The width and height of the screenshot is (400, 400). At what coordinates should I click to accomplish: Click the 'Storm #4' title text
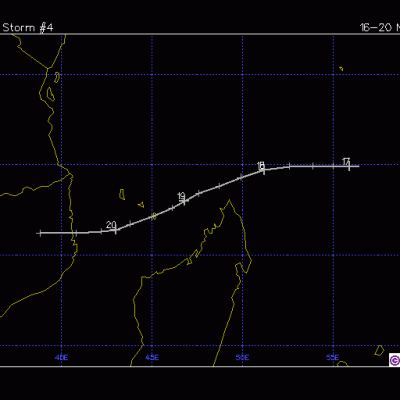coord(28,28)
